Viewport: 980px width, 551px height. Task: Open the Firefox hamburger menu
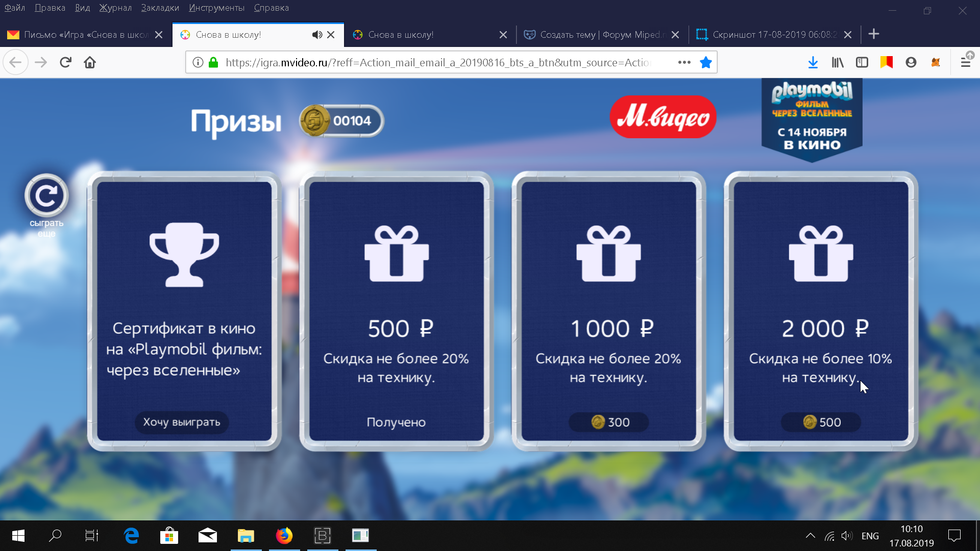(x=966, y=62)
